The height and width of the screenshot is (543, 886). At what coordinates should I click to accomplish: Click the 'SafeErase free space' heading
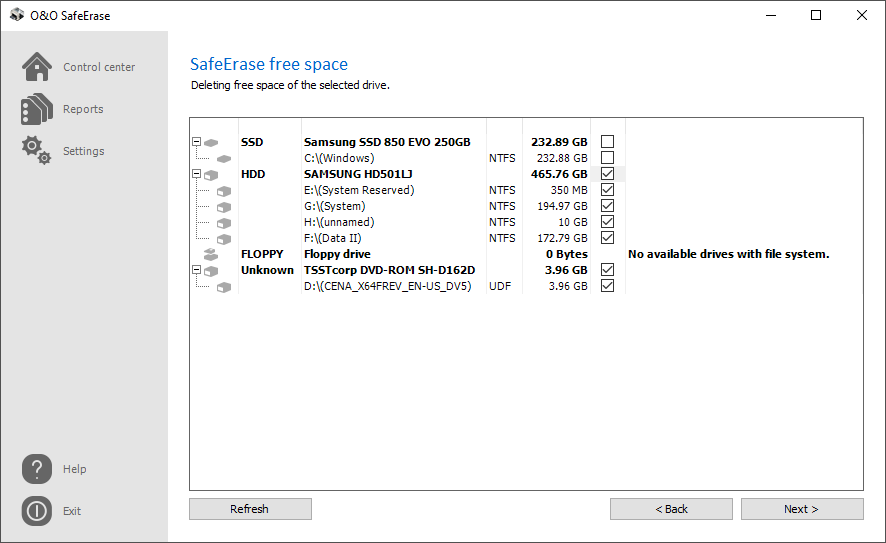pyautogui.click(x=269, y=64)
